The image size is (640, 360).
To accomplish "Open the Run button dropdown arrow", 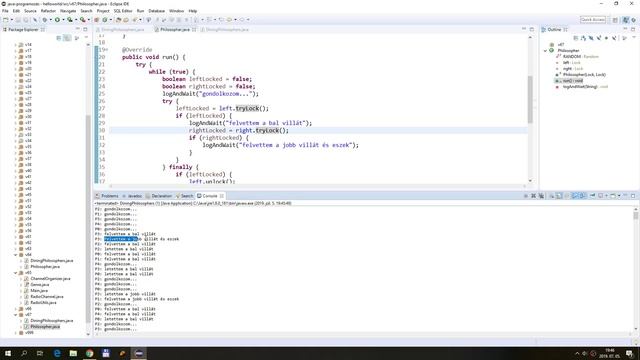I will click(x=63, y=20).
